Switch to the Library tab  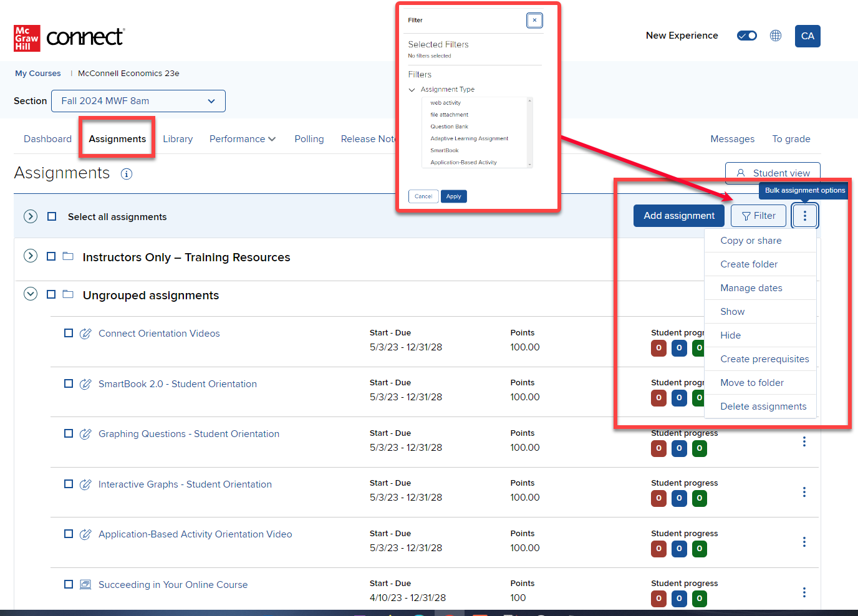pos(178,139)
